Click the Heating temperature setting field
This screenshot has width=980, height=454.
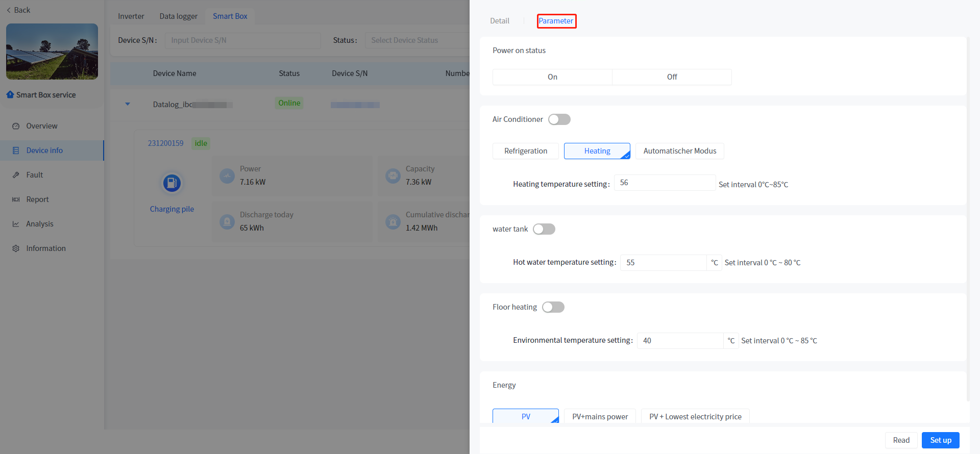[664, 183]
